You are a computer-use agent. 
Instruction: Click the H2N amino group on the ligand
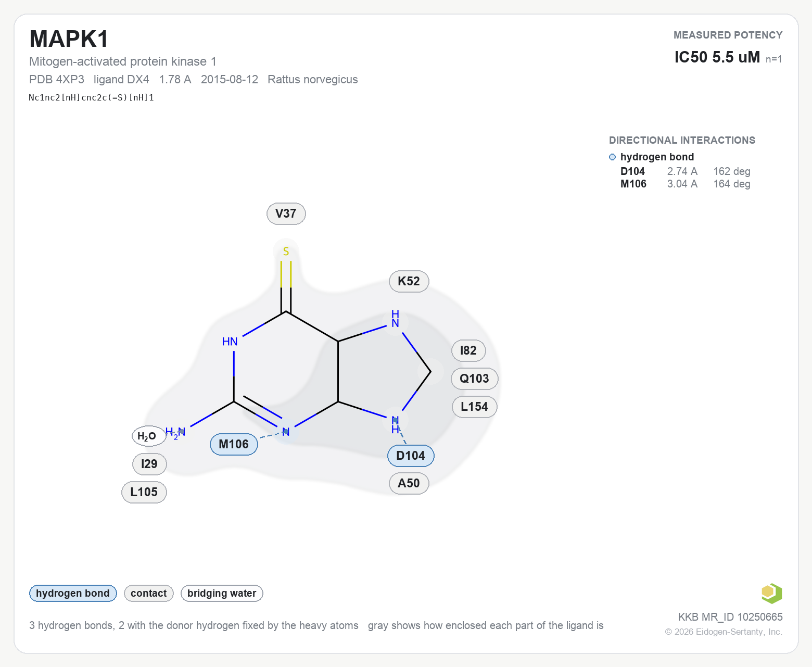coord(175,433)
